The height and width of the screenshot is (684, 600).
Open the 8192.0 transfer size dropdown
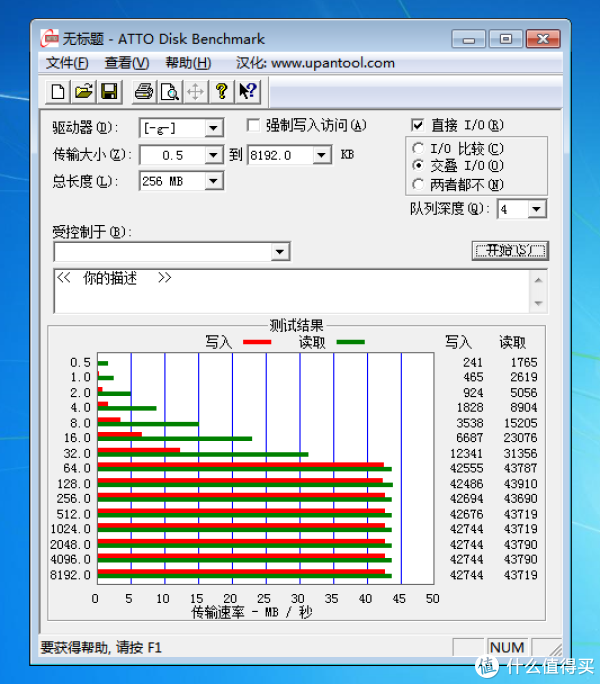click(322, 155)
